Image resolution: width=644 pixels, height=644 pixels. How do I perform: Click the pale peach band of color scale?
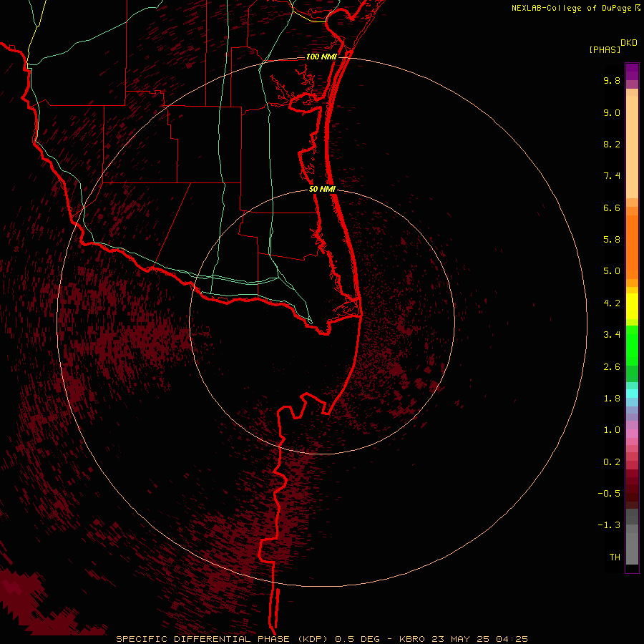point(632,147)
